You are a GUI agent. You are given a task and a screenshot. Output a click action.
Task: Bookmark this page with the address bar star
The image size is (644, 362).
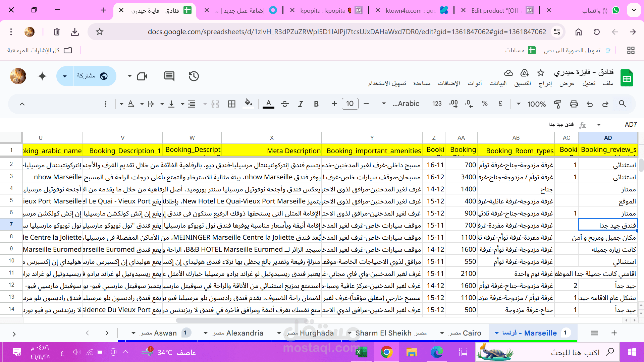coord(100,32)
